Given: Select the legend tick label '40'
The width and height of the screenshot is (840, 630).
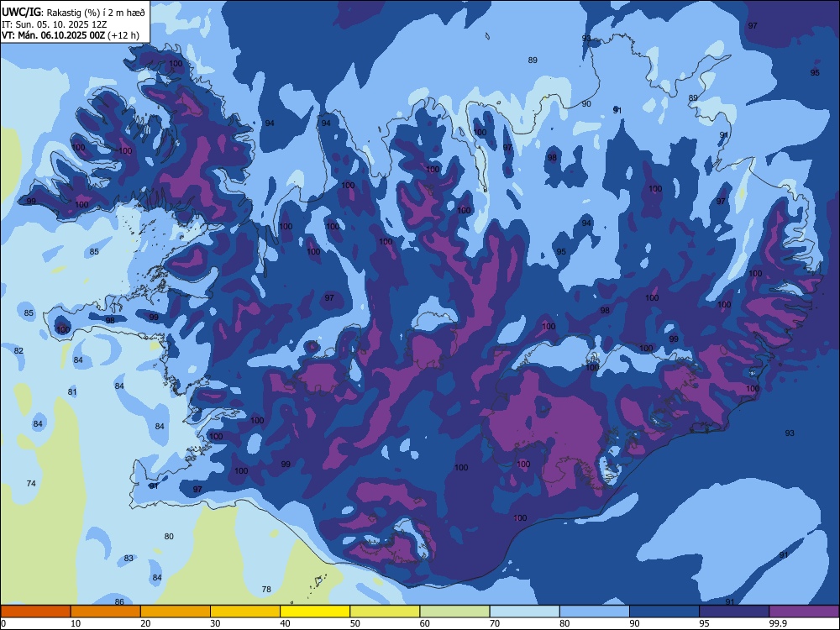Looking at the screenshot, I should tap(286, 623).
